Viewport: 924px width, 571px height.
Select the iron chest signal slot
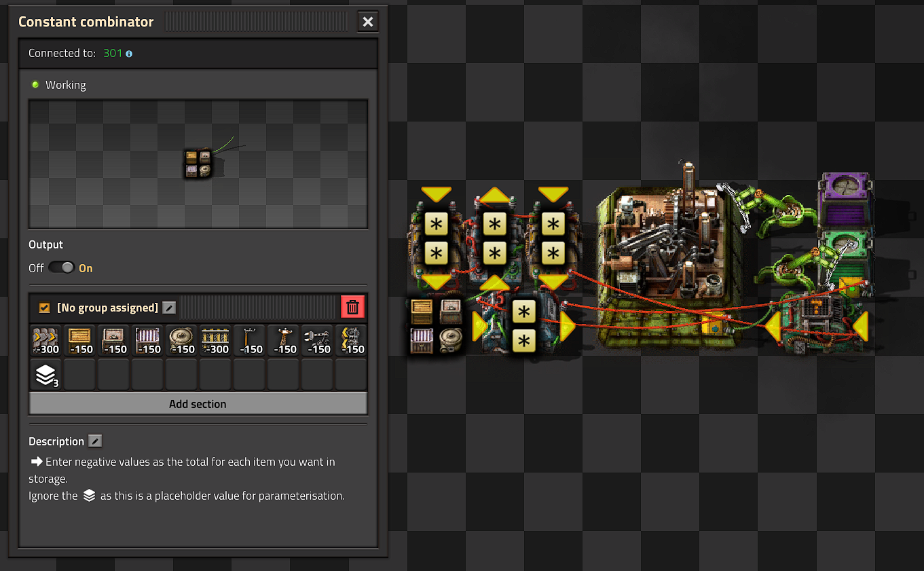(114, 340)
